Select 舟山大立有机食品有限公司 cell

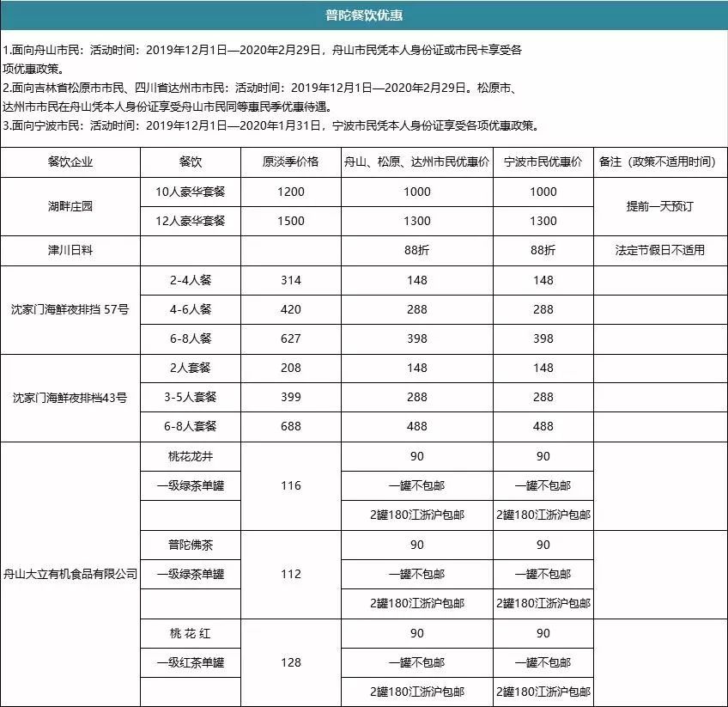(x=72, y=573)
